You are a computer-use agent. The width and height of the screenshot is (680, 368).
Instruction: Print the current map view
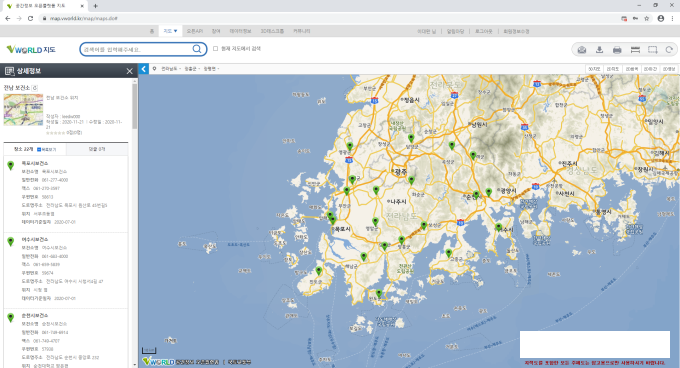(617, 50)
